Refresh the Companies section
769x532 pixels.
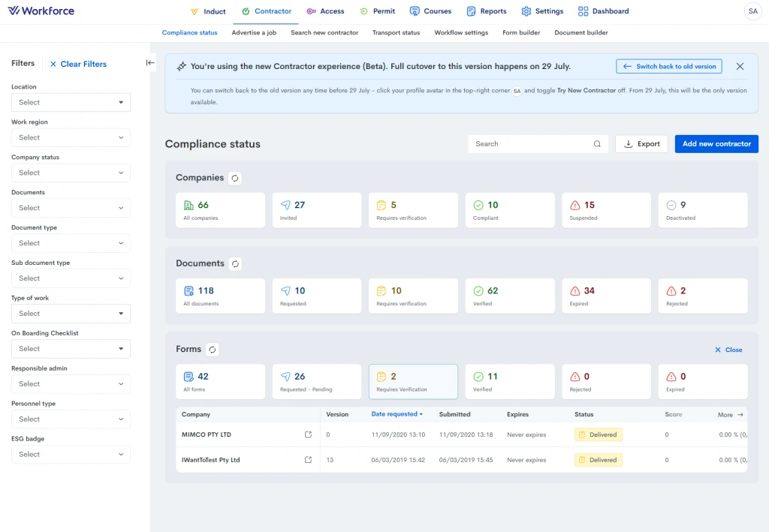coord(235,178)
